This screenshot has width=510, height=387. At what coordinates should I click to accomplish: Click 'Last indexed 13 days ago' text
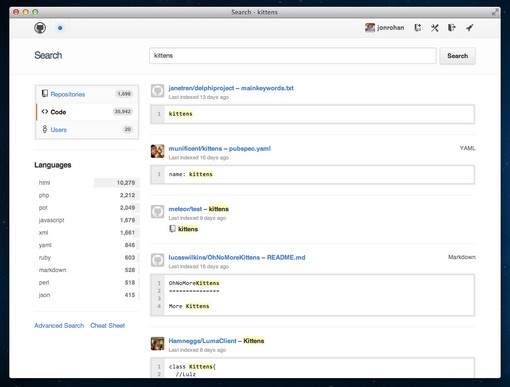pyautogui.click(x=198, y=97)
